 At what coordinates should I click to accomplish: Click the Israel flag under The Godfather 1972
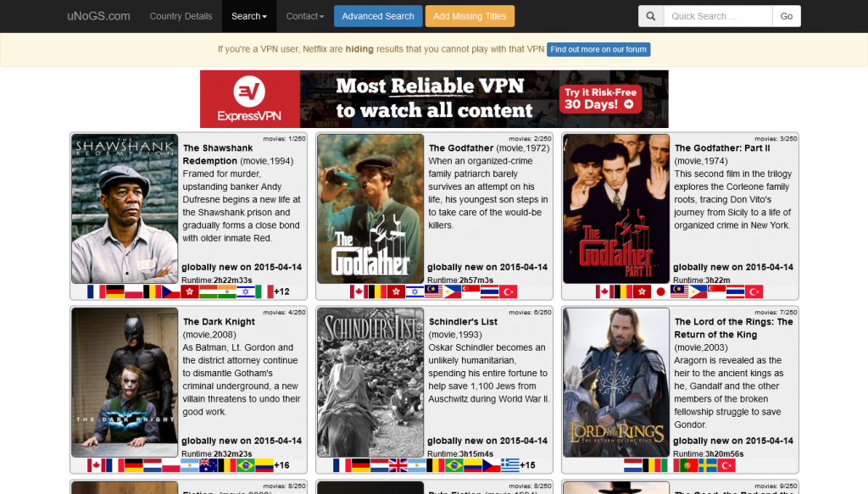(415, 291)
